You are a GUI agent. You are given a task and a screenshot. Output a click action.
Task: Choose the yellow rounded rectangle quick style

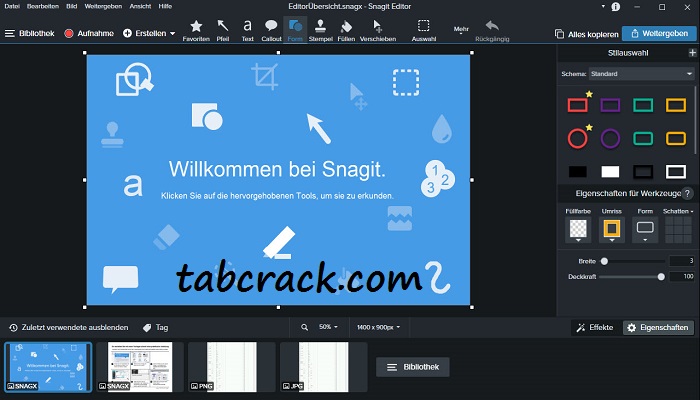click(x=676, y=139)
